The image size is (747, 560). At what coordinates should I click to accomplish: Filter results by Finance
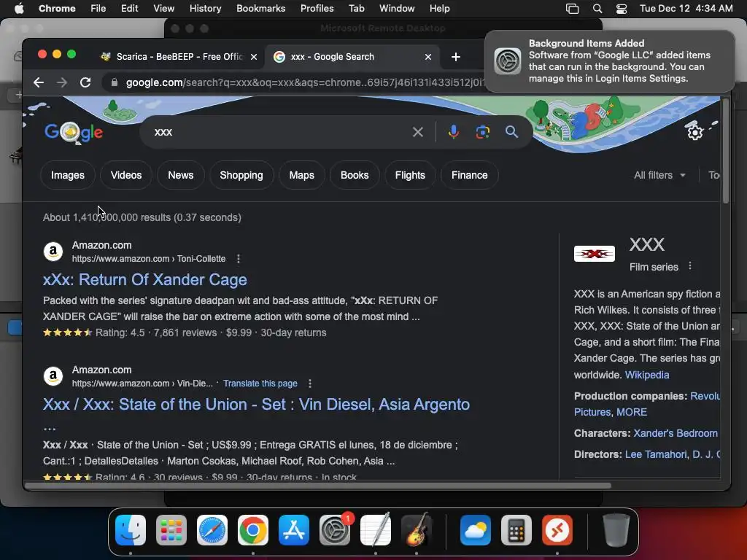coord(469,175)
